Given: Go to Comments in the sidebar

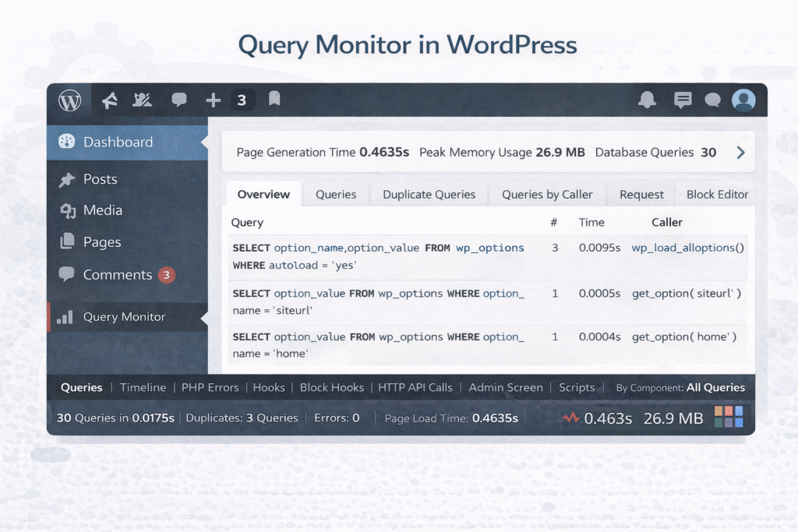Looking at the screenshot, I should coord(117,274).
